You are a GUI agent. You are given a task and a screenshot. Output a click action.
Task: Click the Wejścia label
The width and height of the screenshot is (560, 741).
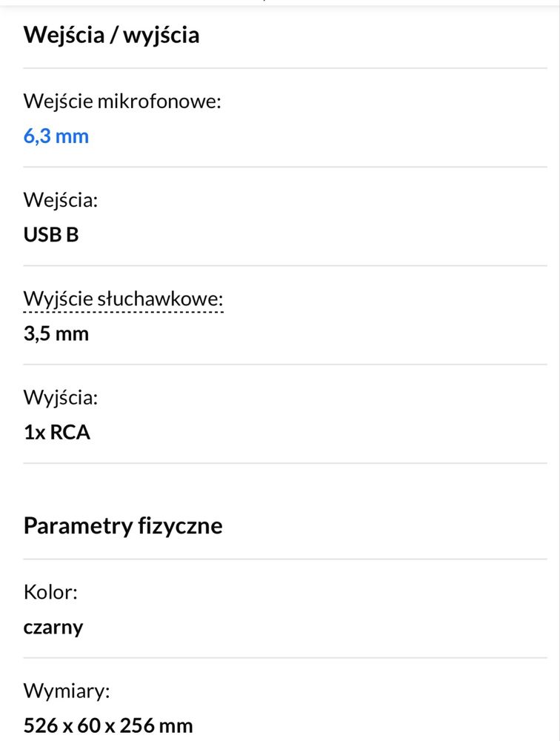(x=61, y=200)
